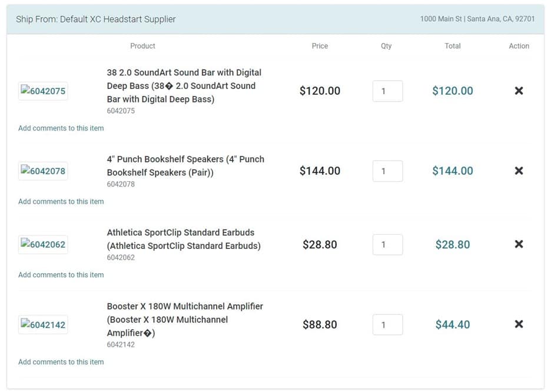
Task: Add comments to the Booster X Amplifier item
Action: [x=61, y=362]
